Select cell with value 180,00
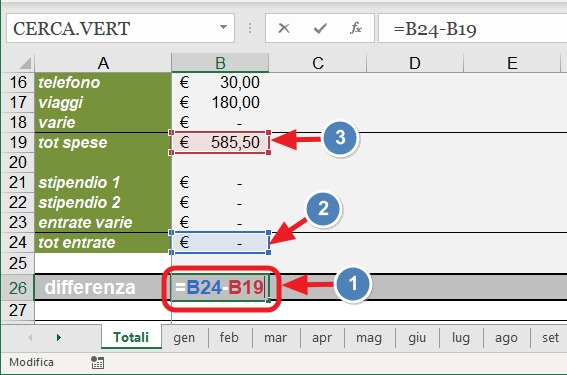The width and height of the screenshot is (567, 375). coord(220,102)
